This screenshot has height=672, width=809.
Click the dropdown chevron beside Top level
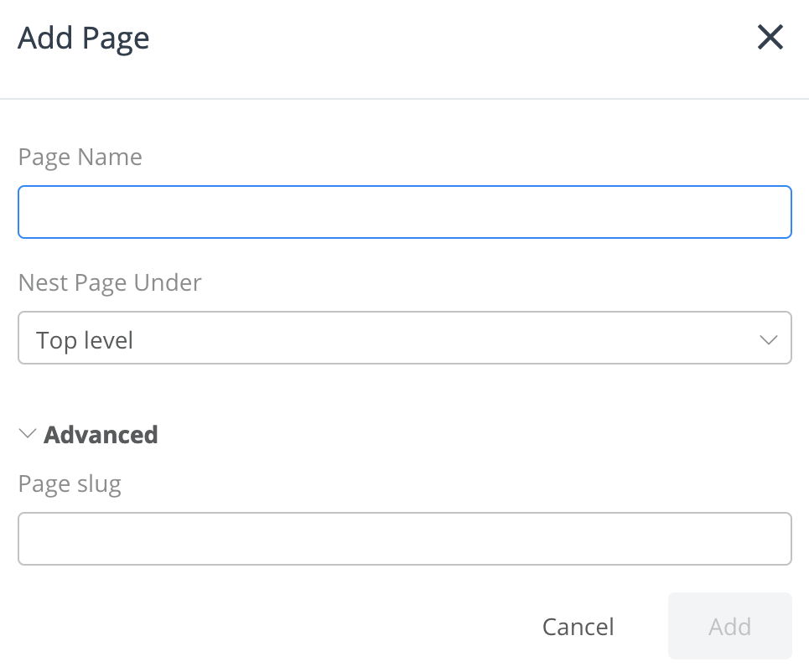768,340
